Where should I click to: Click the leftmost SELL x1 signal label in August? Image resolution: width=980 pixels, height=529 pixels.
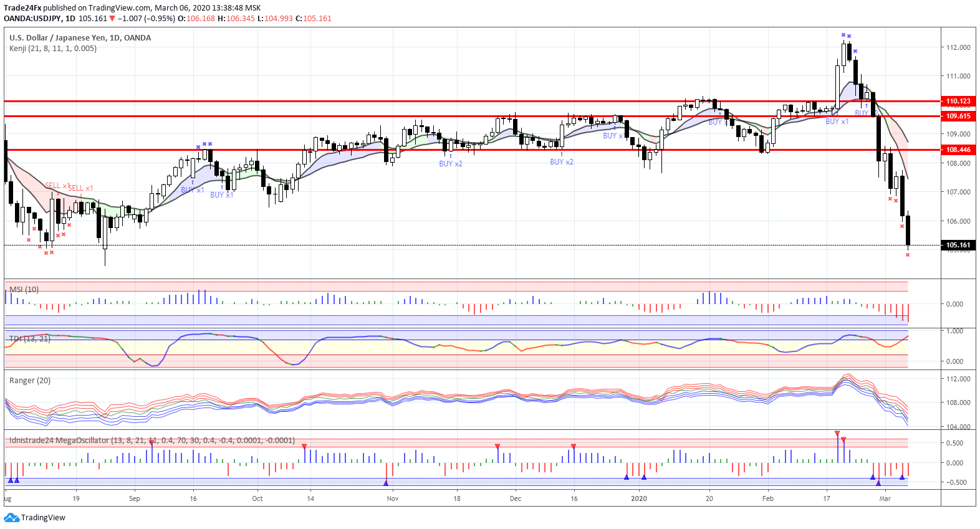pos(57,186)
